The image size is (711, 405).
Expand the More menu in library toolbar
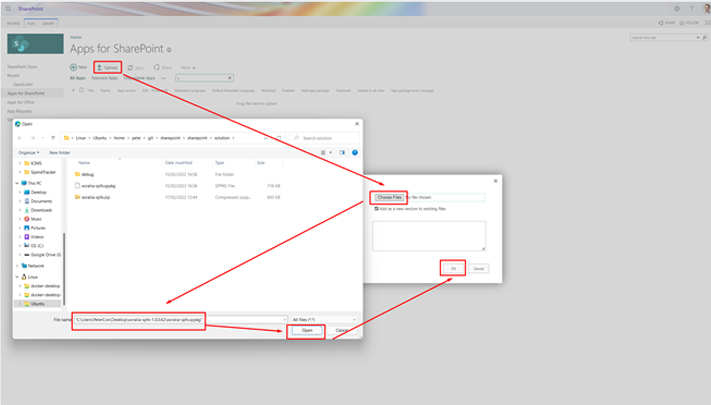[x=188, y=68]
